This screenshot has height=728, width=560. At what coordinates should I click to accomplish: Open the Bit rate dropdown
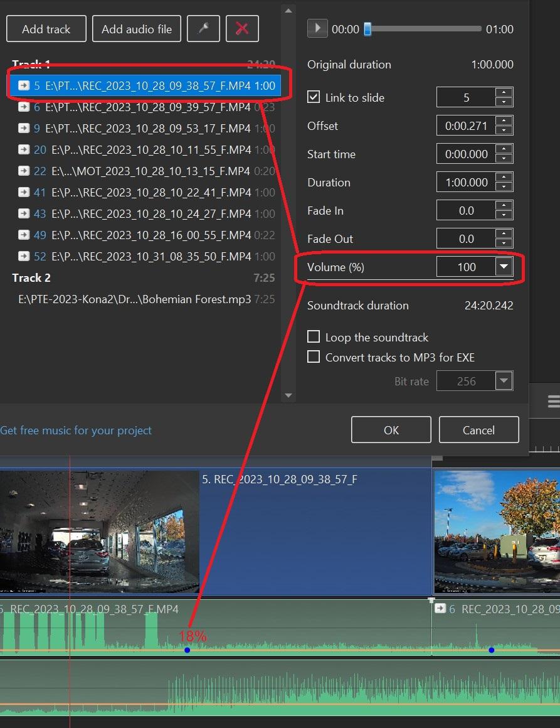pyautogui.click(x=504, y=381)
